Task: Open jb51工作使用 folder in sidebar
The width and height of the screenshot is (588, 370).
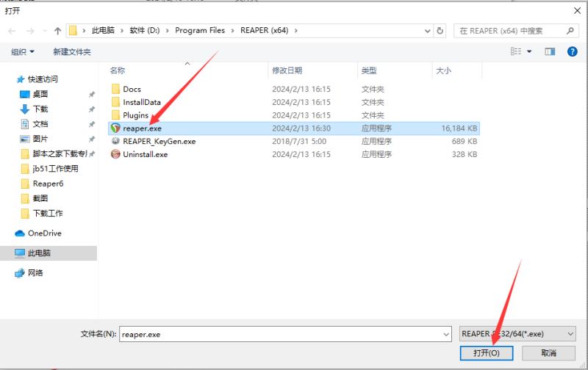Action: coord(56,169)
